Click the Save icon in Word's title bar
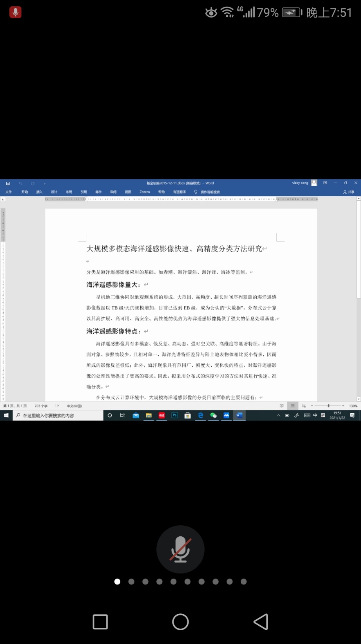 pyautogui.click(x=7, y=183)
